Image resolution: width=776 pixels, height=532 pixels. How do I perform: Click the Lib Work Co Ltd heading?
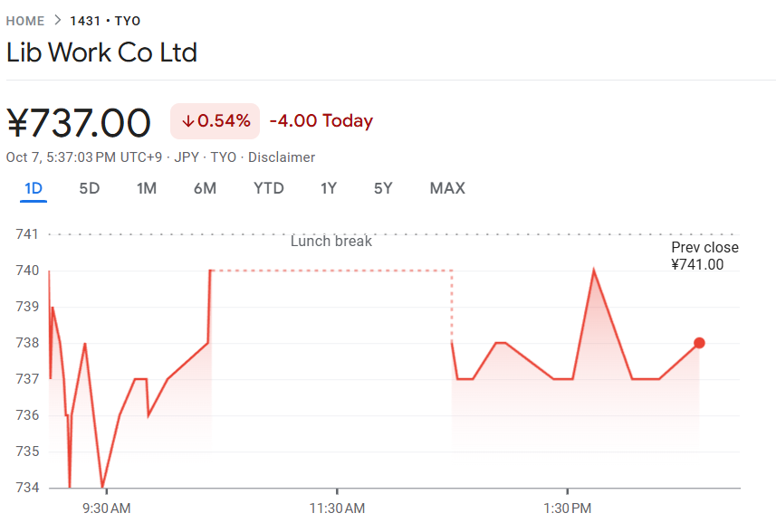tap(101, 52)
